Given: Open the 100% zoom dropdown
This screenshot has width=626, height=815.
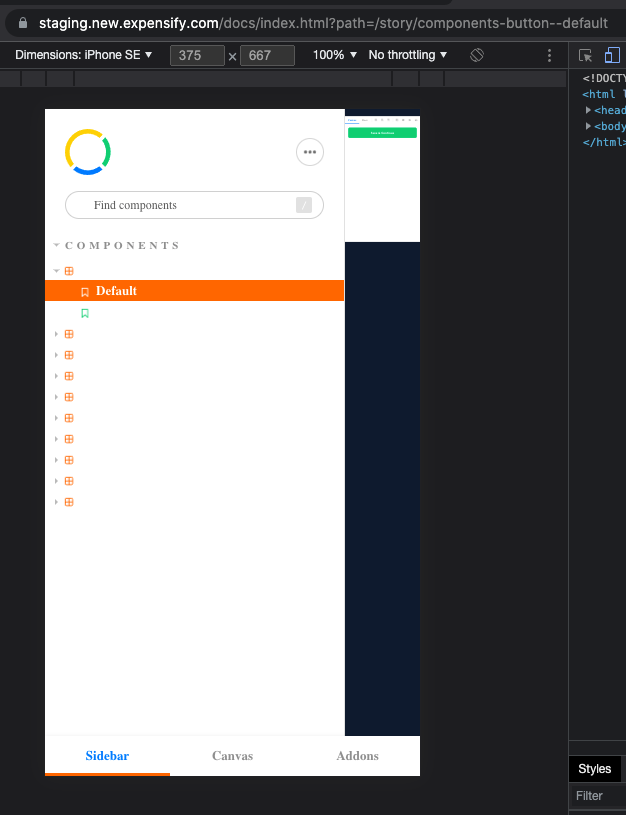Looking at the screenshot, I should pyautogui.click(x=334, y=55).
